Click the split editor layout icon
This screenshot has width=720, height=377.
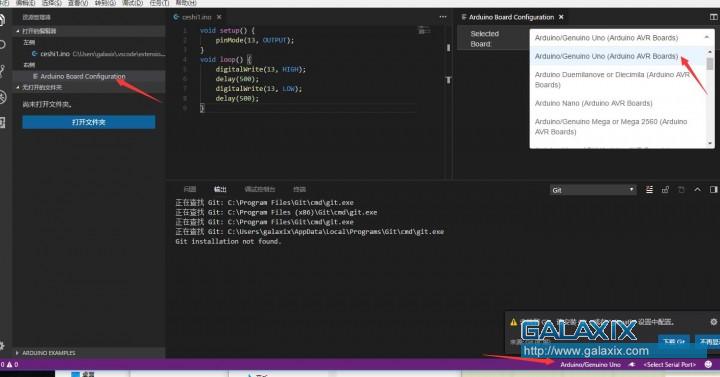pos(714,17)
